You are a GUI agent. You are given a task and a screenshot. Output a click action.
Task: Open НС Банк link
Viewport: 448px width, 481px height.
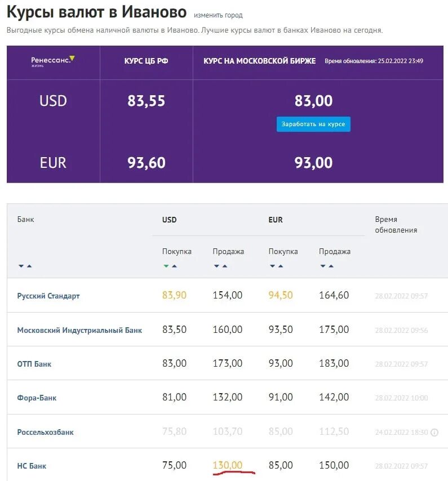(32, 466)
